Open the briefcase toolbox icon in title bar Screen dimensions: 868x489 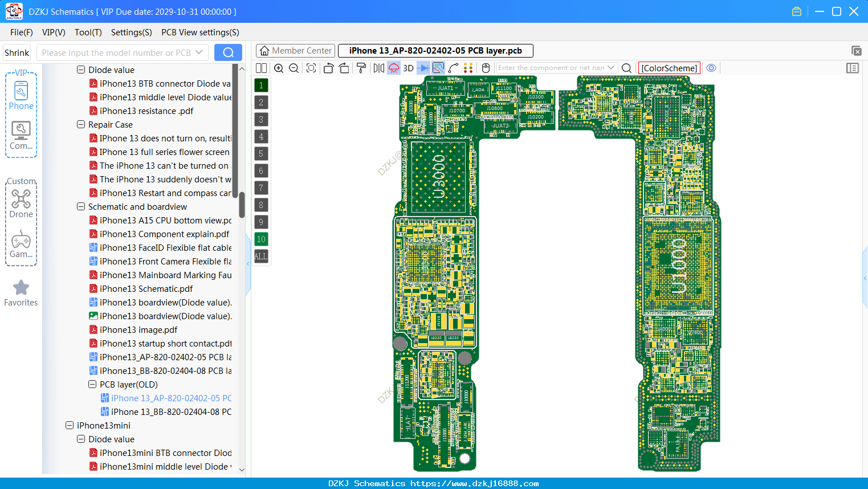point(797,11)
